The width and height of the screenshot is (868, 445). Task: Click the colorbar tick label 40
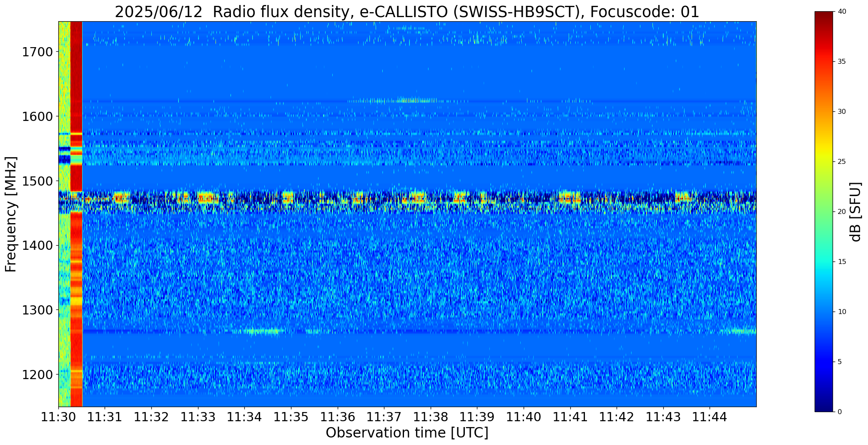click(842, 12)
